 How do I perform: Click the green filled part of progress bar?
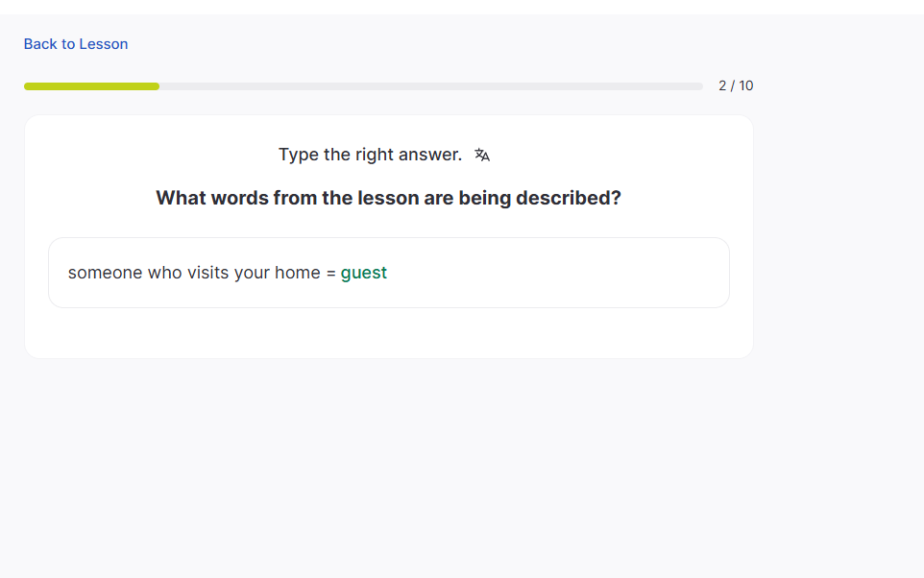click(x=91, y=86)
